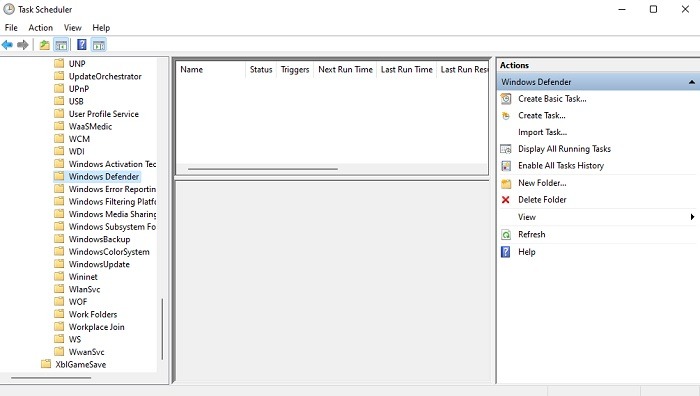The height and width of the screenshot is (396, 700).
Task: Click the red X Delete Folder icon
Action: coord(505,200)
